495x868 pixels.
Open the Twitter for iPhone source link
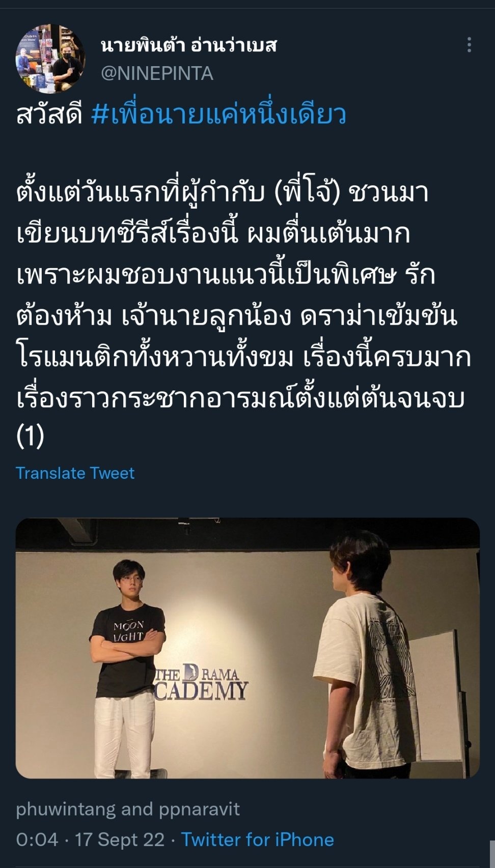(258, 840)
